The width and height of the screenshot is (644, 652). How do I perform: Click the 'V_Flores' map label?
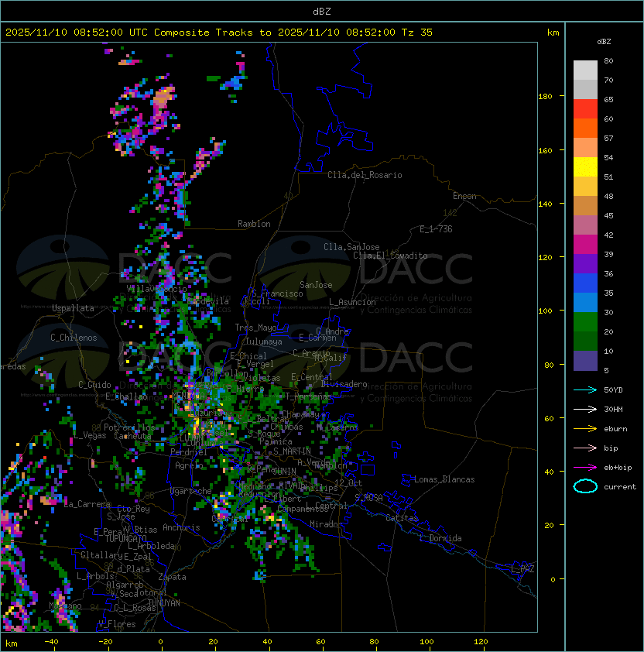point(117,624)
